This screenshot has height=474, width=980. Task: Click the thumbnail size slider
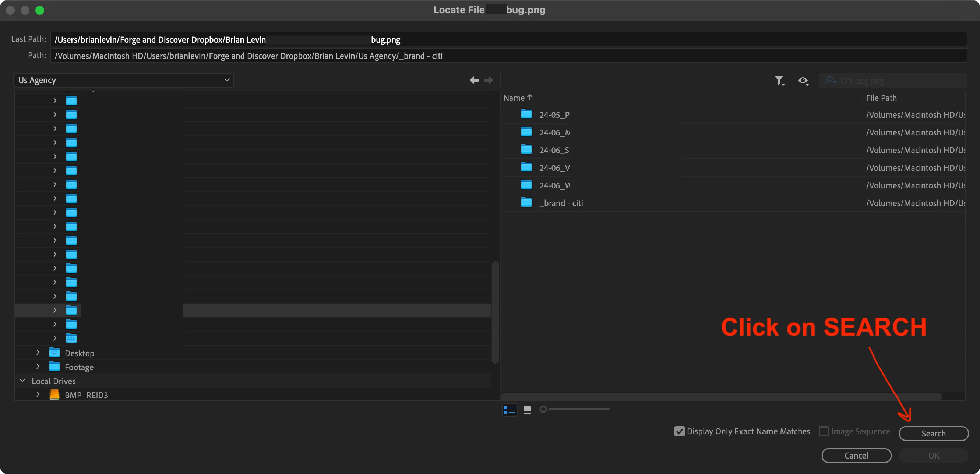pyautogui.click(x=543, y=409)
